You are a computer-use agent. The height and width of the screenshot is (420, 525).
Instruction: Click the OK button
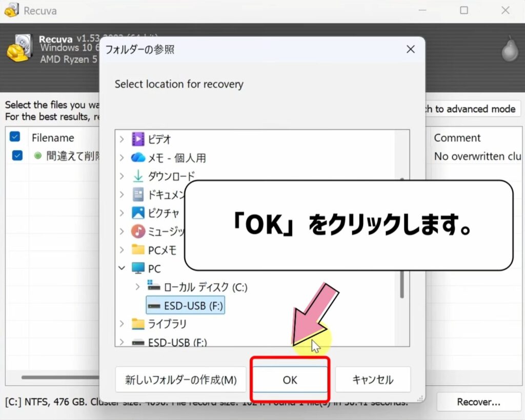(290, 380)
